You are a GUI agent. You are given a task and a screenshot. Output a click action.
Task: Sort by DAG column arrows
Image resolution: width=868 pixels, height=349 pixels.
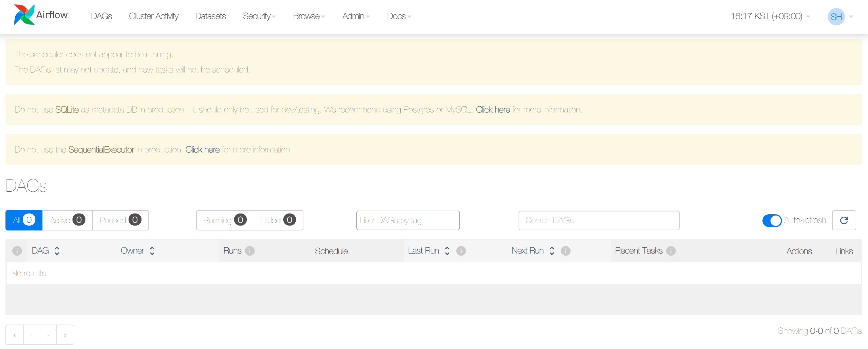click(x=57, y=251)
